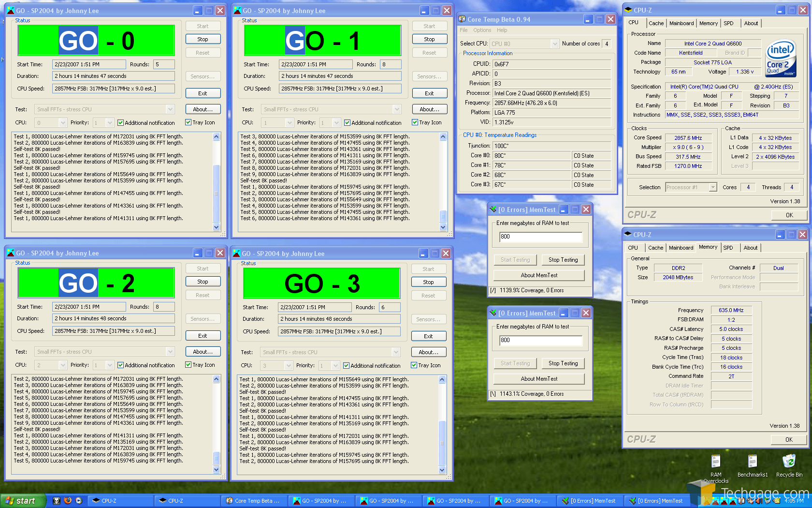The width and height of the screenshot is (812, 508).
Task: Open the Priority dropdown in GO - 3 window
Action: click(335, 366)
